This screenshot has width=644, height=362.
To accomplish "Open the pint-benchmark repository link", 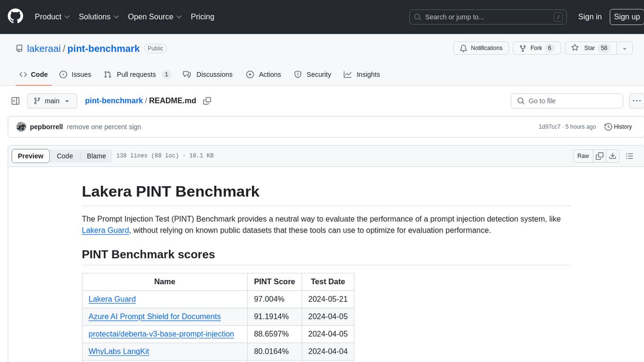I will (x=104, y=48).
